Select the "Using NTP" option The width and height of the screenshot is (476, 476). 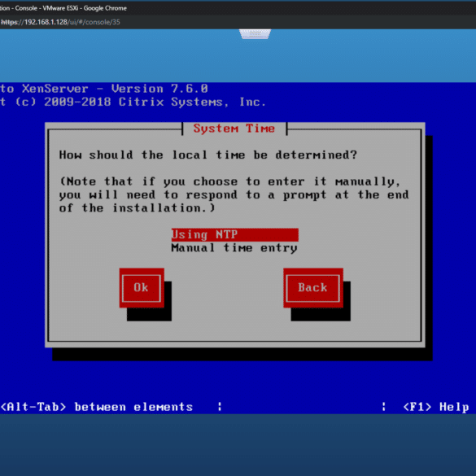point(234,234)
